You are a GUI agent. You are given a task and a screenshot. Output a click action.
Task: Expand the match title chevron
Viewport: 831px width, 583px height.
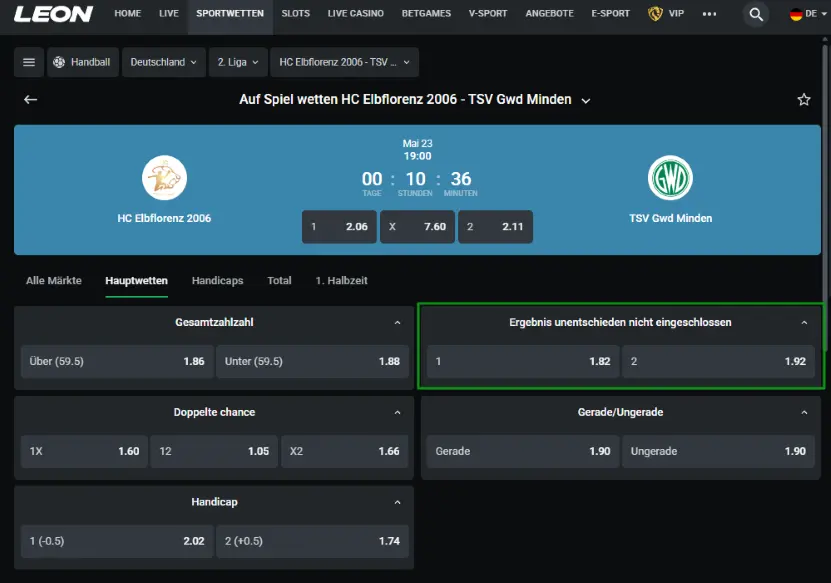coord(586,101)
